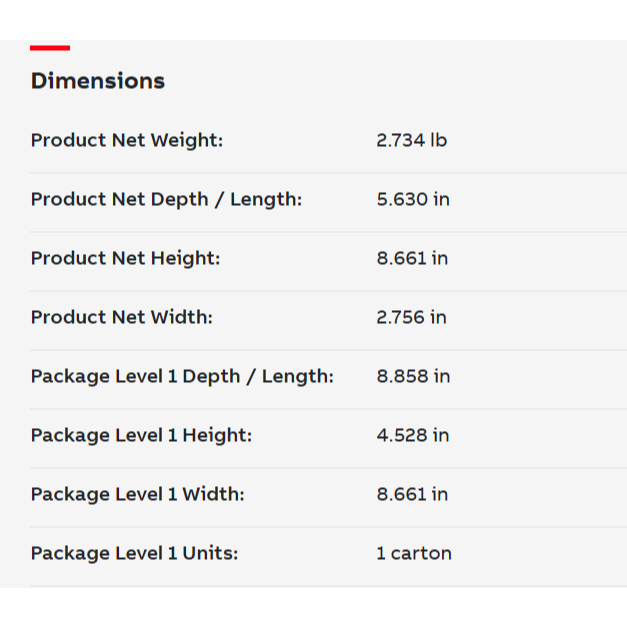
Task: Click the 1 carton value
Action: coord(414,554)
